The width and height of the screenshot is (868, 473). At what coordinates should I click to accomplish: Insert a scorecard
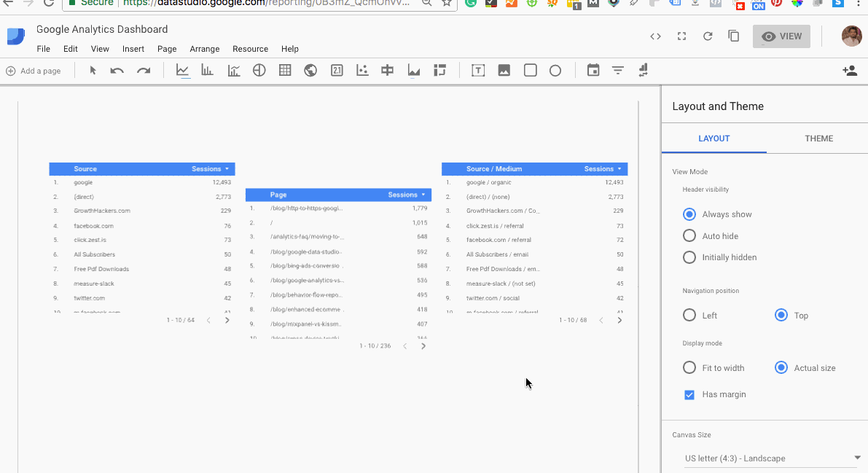tap(336, 70)
